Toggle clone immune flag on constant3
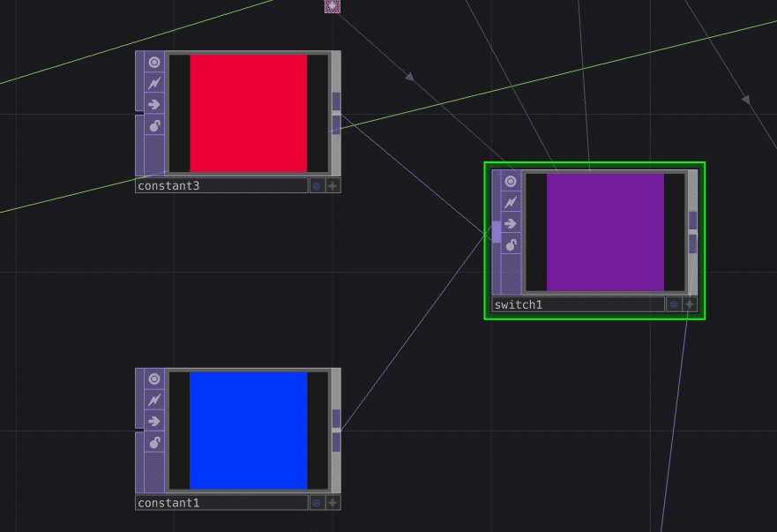 point(154,83)
